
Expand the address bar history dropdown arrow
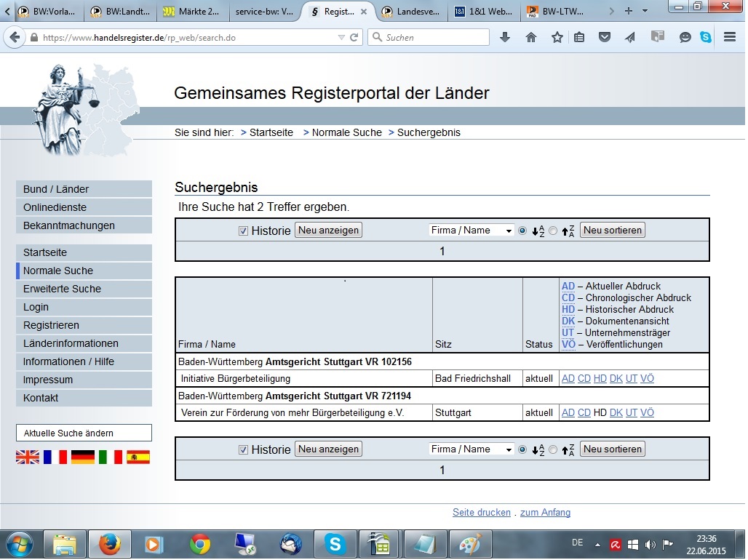click(x=341, y=37)
